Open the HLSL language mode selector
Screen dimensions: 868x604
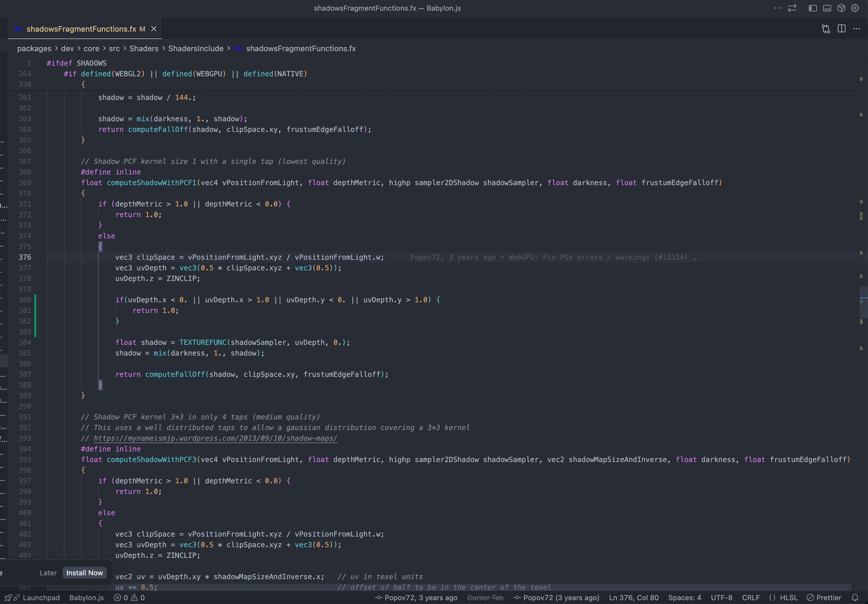coord(788,598)
